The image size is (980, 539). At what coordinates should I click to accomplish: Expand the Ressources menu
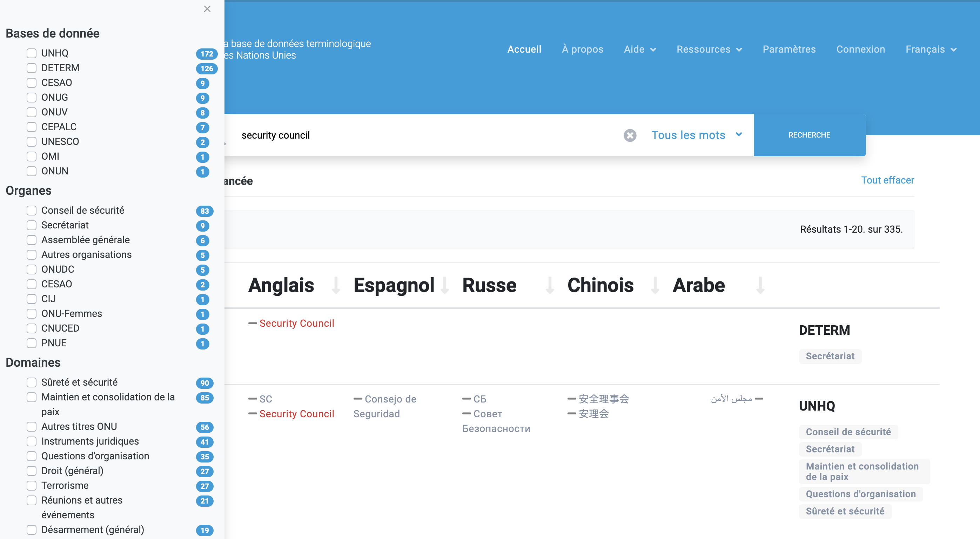point(709,49)
